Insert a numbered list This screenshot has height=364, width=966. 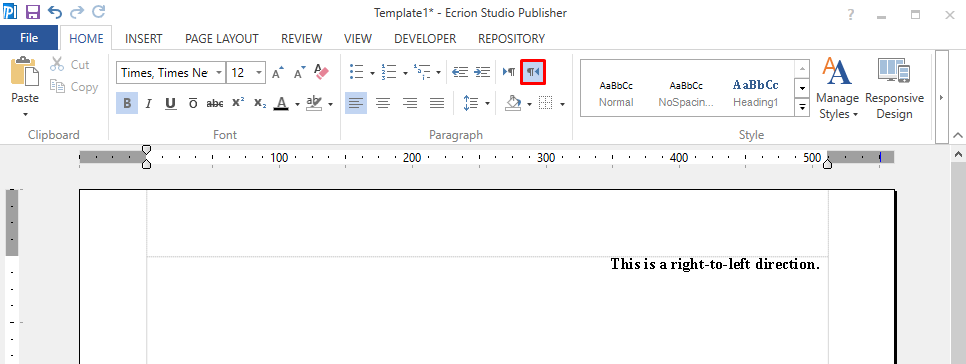(x=389, y=72)
